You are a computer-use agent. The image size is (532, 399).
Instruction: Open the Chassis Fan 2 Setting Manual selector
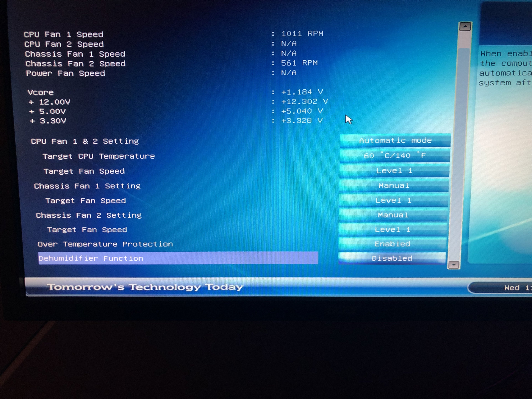pos(393,215)
